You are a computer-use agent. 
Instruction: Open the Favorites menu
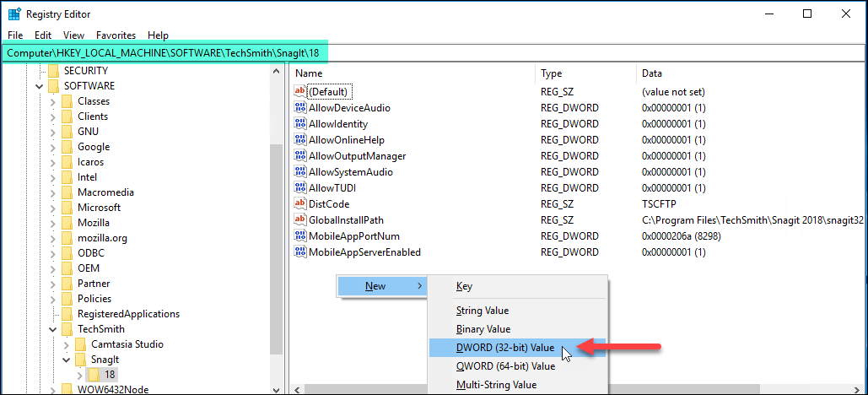[116, 35]
